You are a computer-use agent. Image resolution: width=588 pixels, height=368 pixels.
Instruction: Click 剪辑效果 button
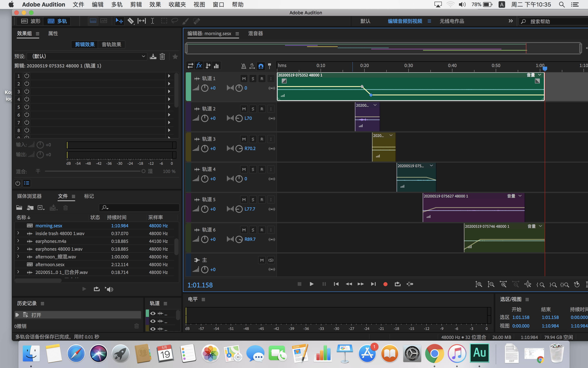pyautogui.click(x=85, y=45)
